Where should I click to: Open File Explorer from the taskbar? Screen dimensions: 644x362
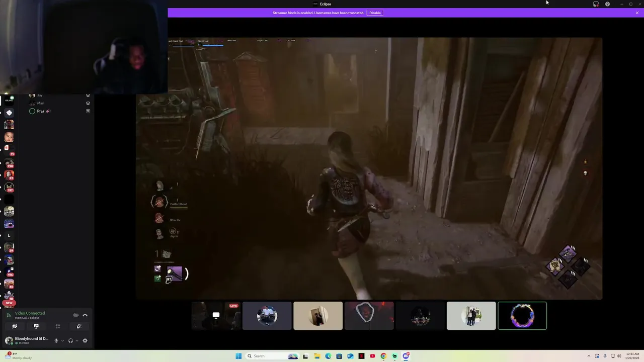click(x=317, y=356)
